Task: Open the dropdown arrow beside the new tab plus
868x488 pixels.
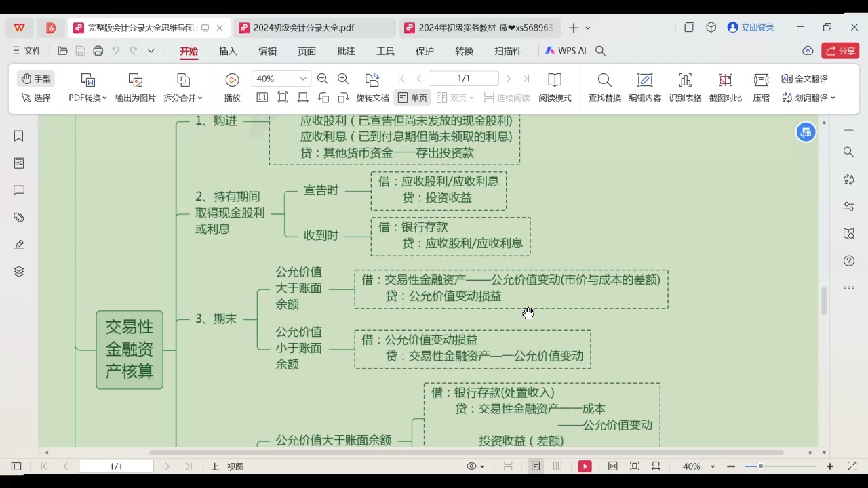Action: coord(588,28)
